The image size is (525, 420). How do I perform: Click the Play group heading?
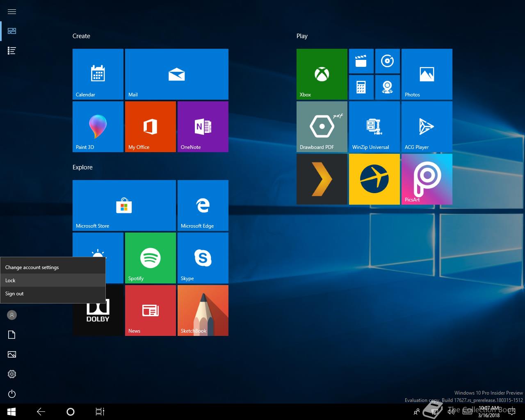coord(302,36)
